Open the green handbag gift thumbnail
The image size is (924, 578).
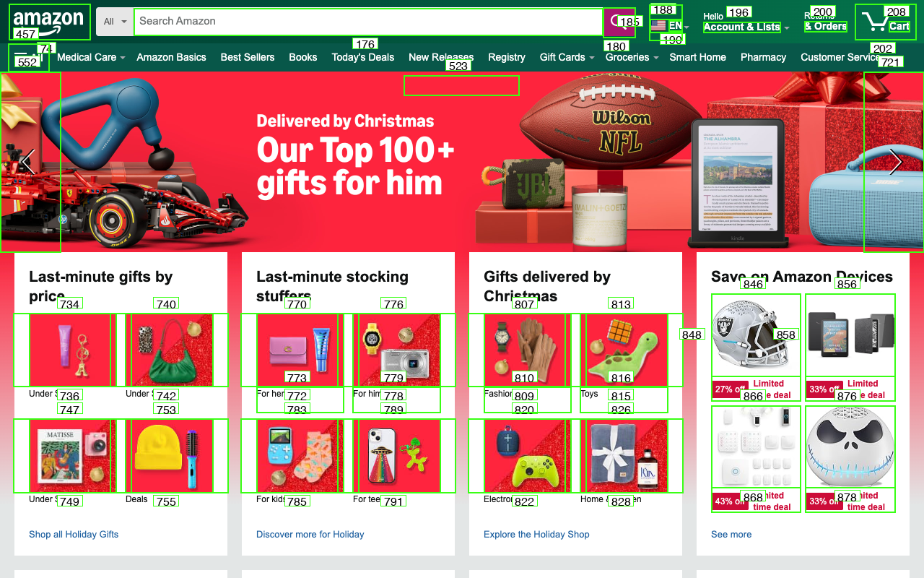(x=172, y=350)
